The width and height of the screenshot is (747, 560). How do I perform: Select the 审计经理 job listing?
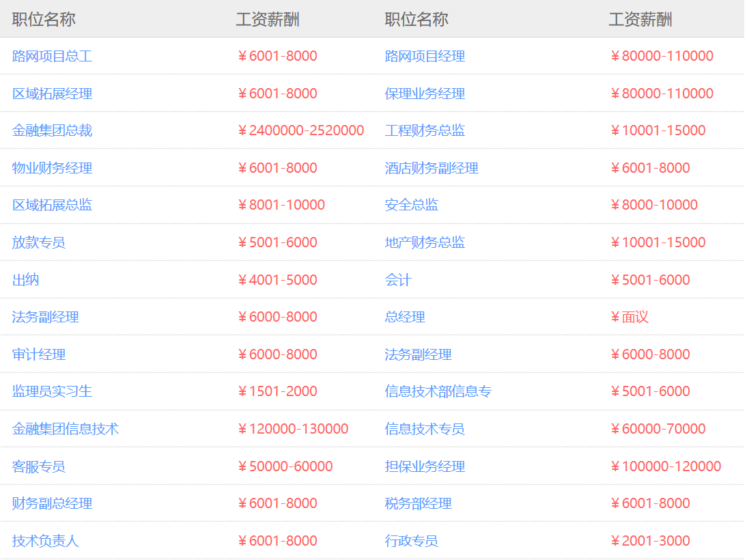pos(39,354)
